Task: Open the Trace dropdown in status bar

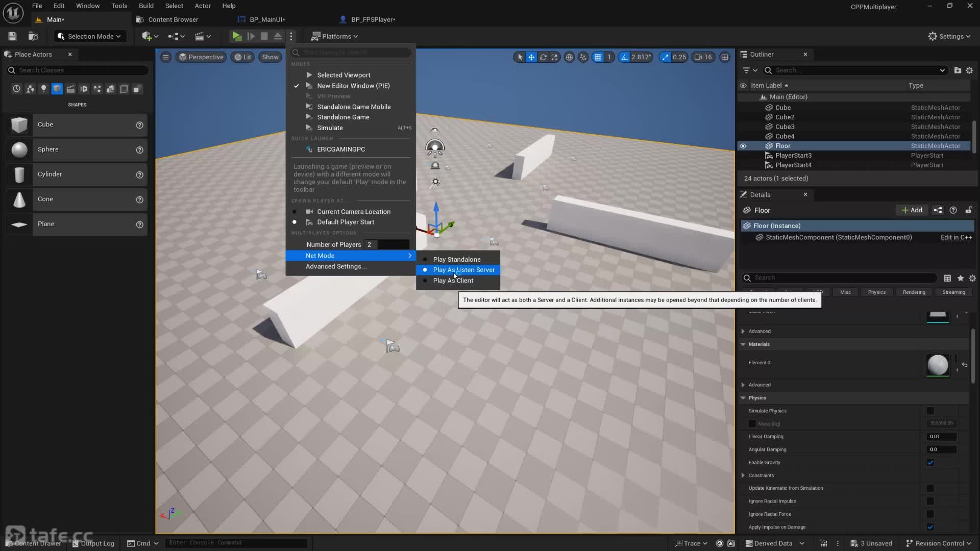Action: 691,543
